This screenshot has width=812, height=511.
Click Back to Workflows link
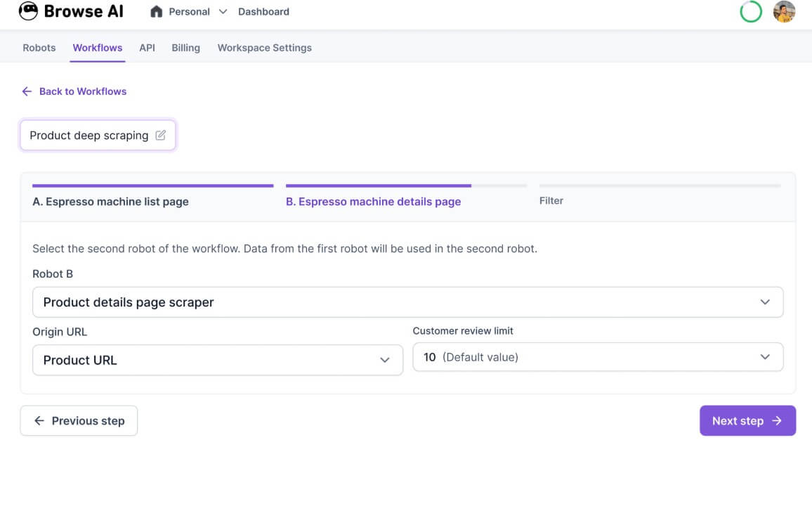point(83,91)
